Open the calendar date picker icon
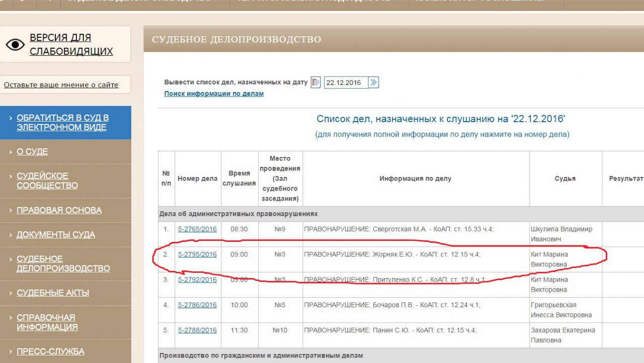 pyautogui.click(x=315, y=82)
